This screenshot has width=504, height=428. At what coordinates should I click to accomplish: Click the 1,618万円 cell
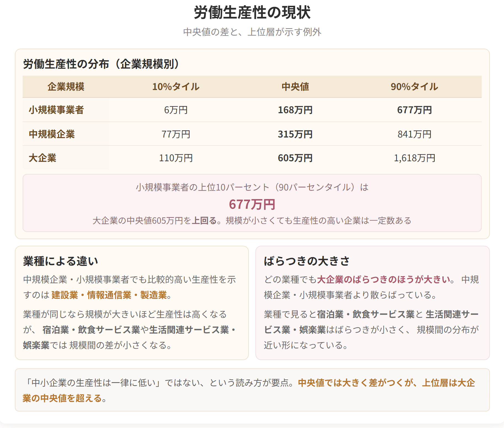pyautogui.click(x=414, y=158)
